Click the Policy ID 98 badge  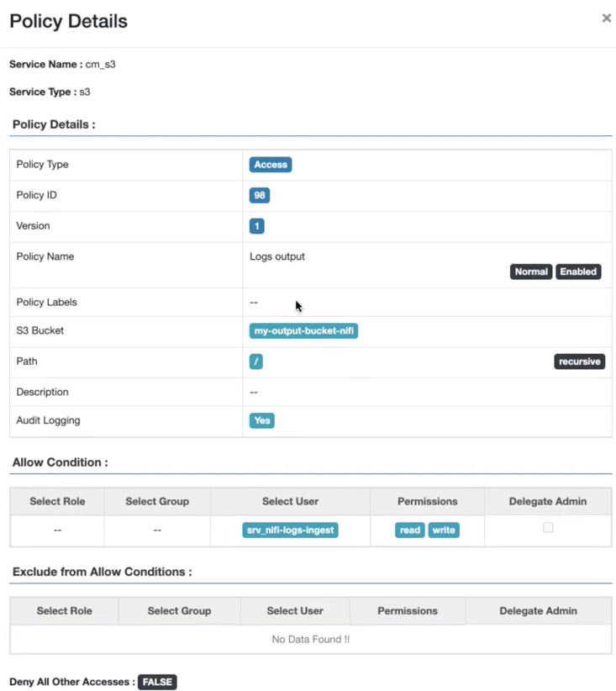260,196
